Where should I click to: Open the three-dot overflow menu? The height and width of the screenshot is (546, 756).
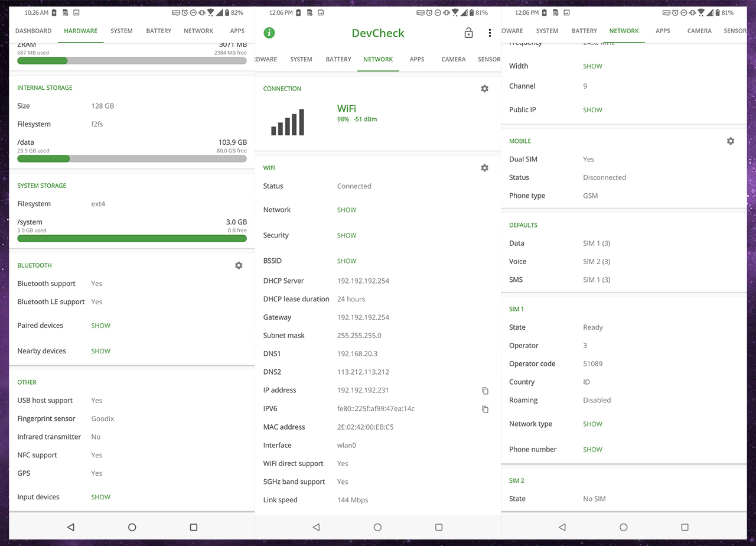490,33
